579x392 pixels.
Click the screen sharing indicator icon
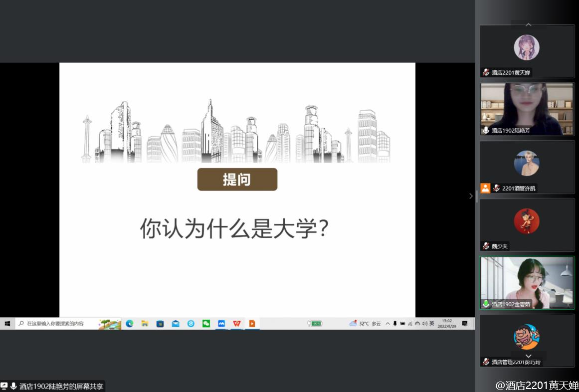[x=4, y=386]
